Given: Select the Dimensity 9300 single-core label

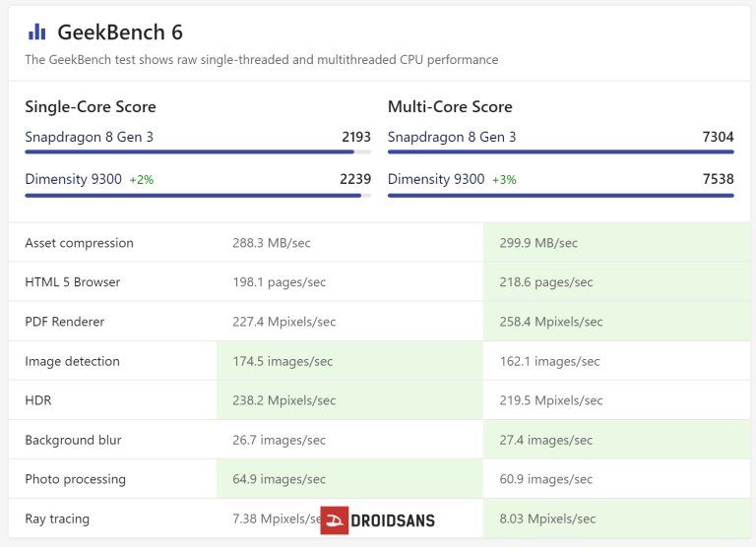Looking at the screenshot, I should [x=74, y=179].
